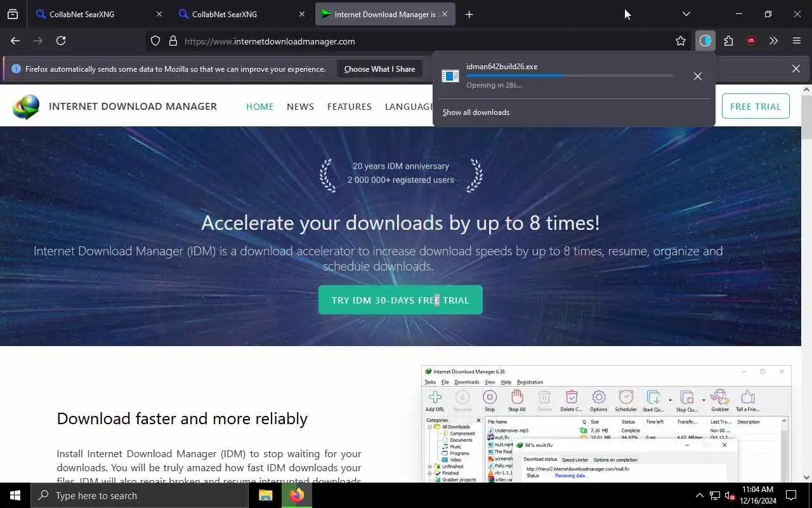The width and height of the screenshot is (812, 508).
Task: Open the Windows notification center icon
Action: coord(791,495)
